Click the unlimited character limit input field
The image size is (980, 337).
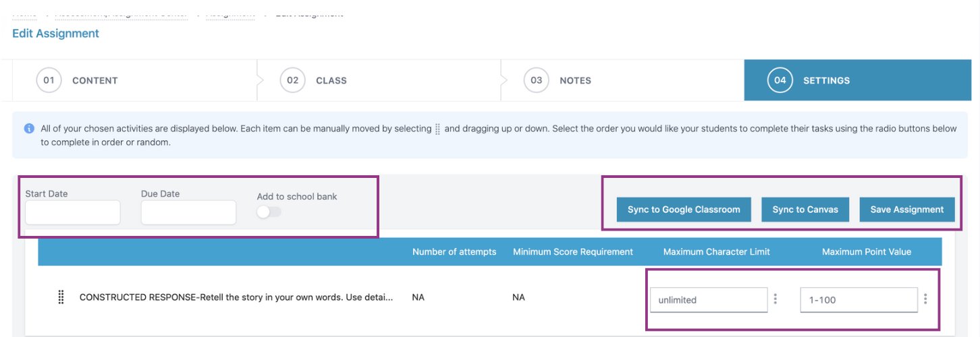coord(709,300)
